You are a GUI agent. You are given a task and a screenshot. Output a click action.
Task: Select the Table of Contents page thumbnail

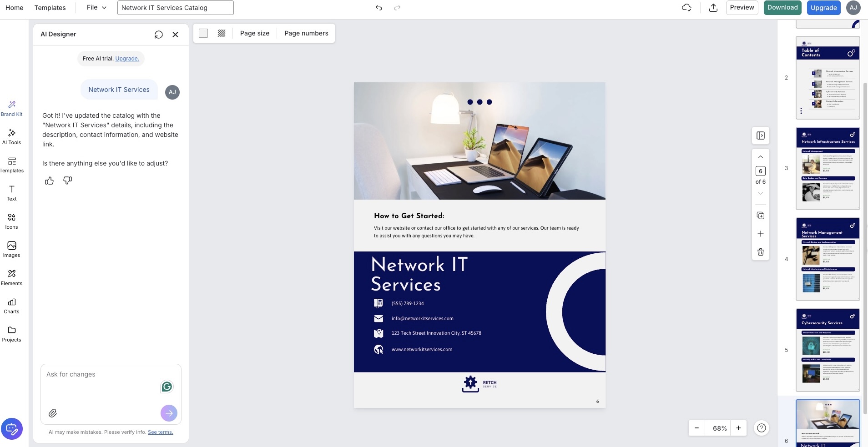(828, 78)
